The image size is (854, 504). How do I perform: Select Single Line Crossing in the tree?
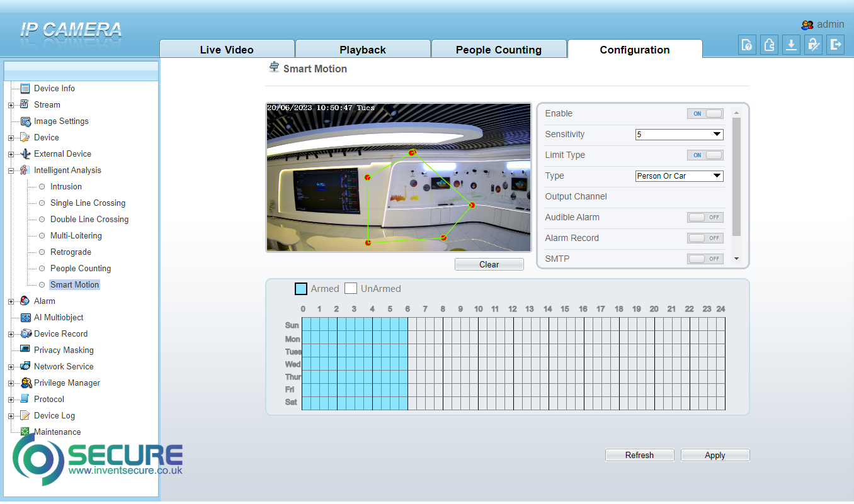coord(88,203)
